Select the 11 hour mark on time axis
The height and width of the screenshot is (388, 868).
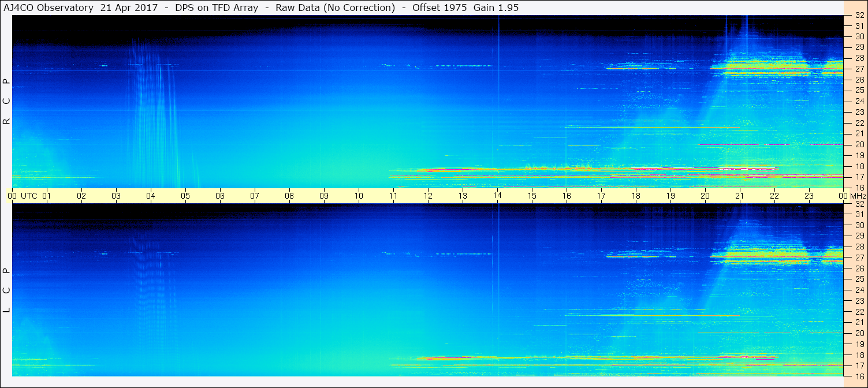[393, 196]
